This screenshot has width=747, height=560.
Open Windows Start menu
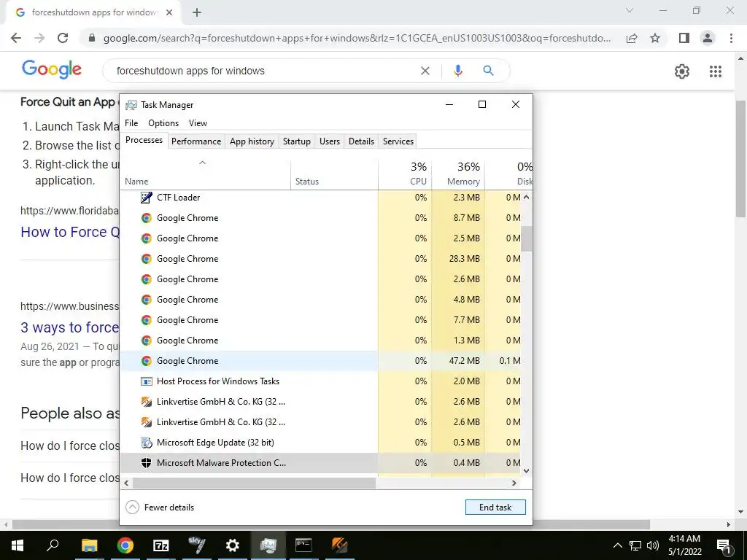click(x=18, y=545)
